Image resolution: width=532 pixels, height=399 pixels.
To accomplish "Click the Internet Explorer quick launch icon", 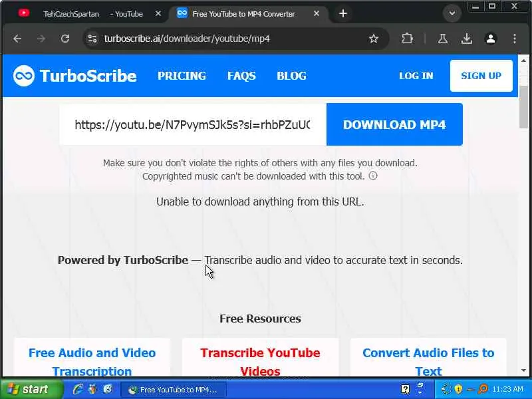I will pyautogui.click(x=78, y=389).
